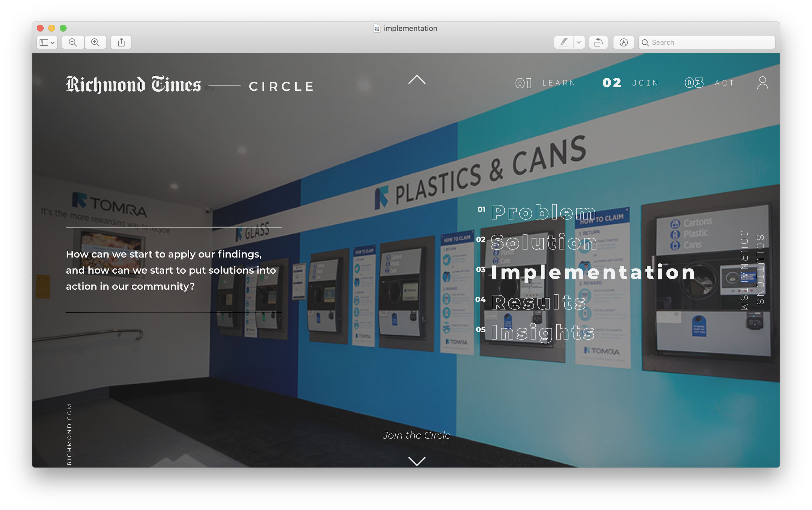
Task: Select the 04 Results section
Action: click(531, 302)
